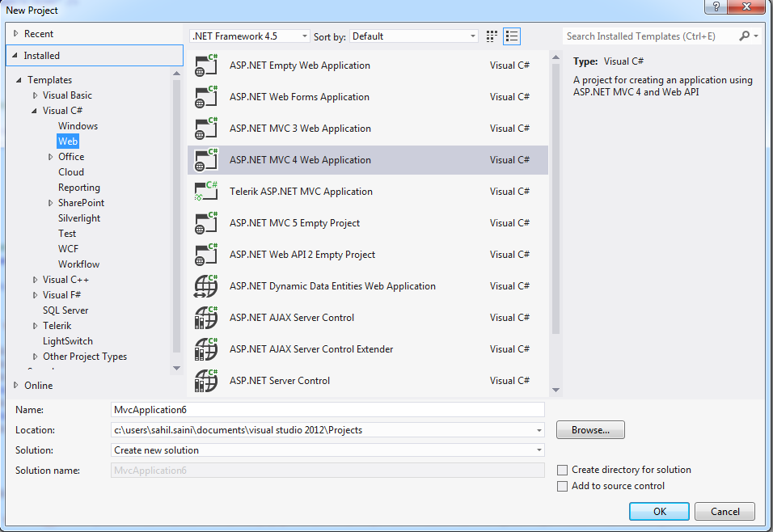Click the ASP.NET Web Forms Application icon
The width and height of the screenshot is (773, 532).
205,97
